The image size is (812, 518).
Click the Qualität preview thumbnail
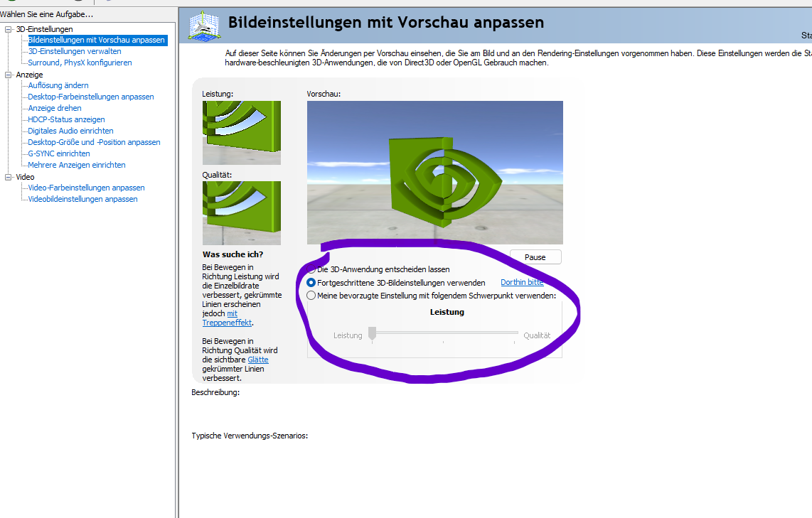[241, 213]
